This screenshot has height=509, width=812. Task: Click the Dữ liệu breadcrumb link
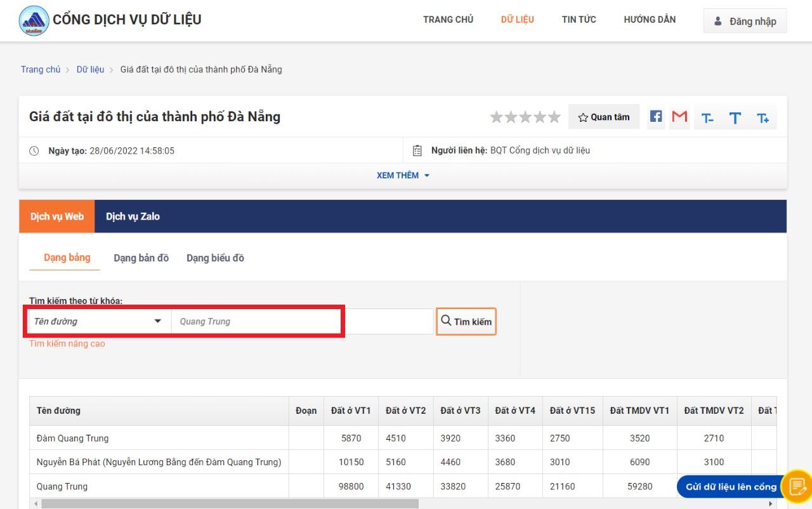[x=90, y=69]
